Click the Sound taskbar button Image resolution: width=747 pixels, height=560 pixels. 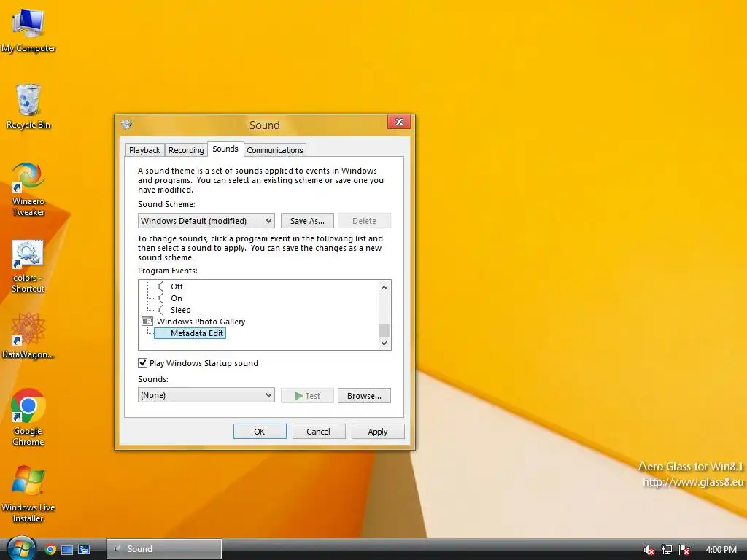click(164, 549)
